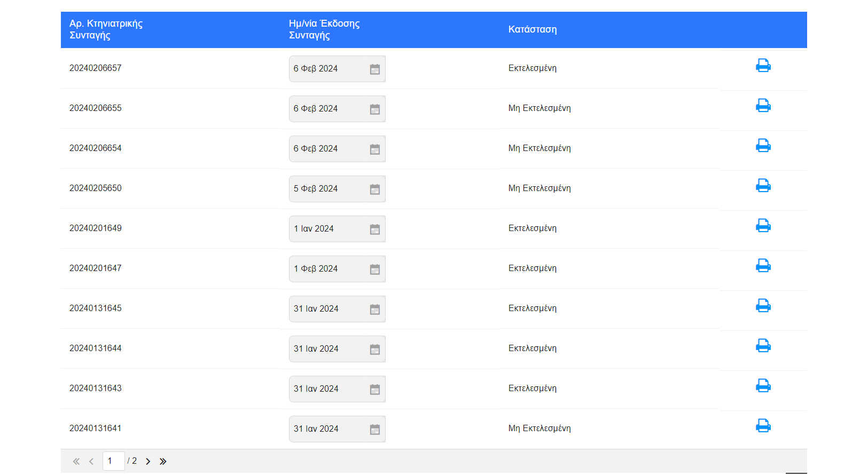Viewport: 868px width, 476px height.
Task: Select prescription number 20240206655
Action: tap(96, 108)
